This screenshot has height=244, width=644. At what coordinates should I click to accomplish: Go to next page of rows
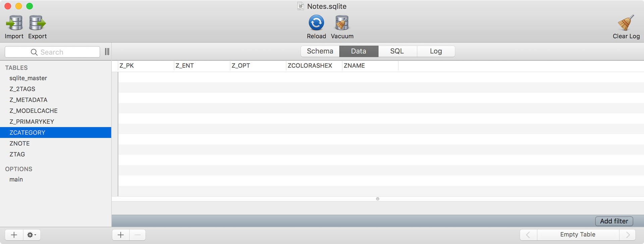click(628, 235)
